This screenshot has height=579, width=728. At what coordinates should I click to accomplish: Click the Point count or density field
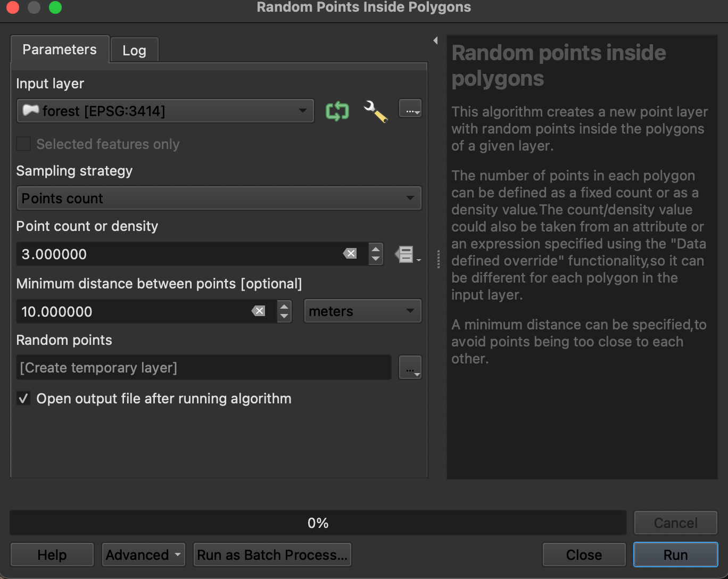(192, 254)
